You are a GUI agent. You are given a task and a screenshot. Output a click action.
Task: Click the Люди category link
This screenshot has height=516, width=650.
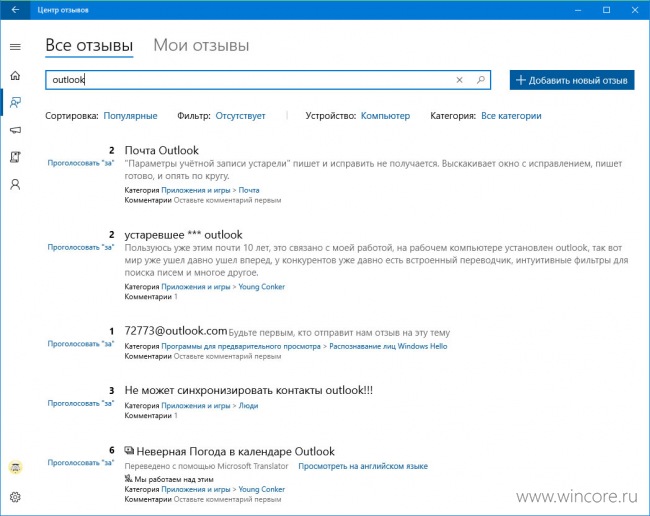(248, 406)
